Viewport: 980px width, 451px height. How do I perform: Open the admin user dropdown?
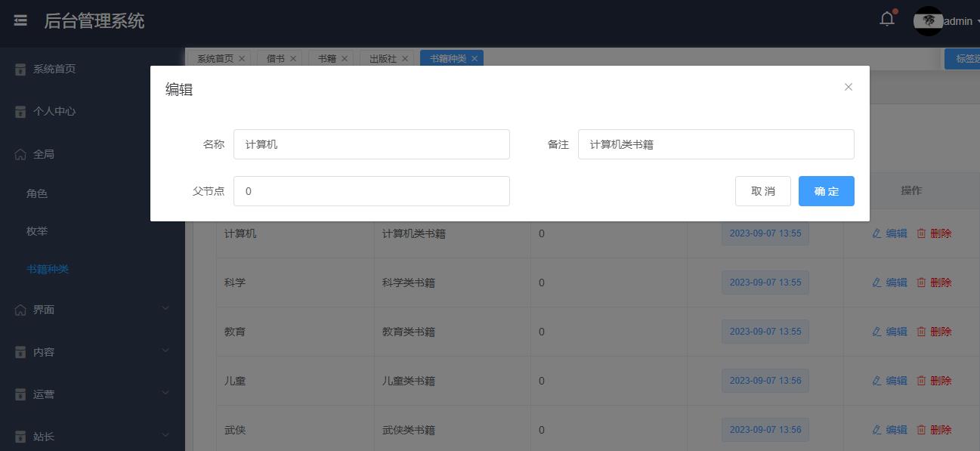point(961,21)
